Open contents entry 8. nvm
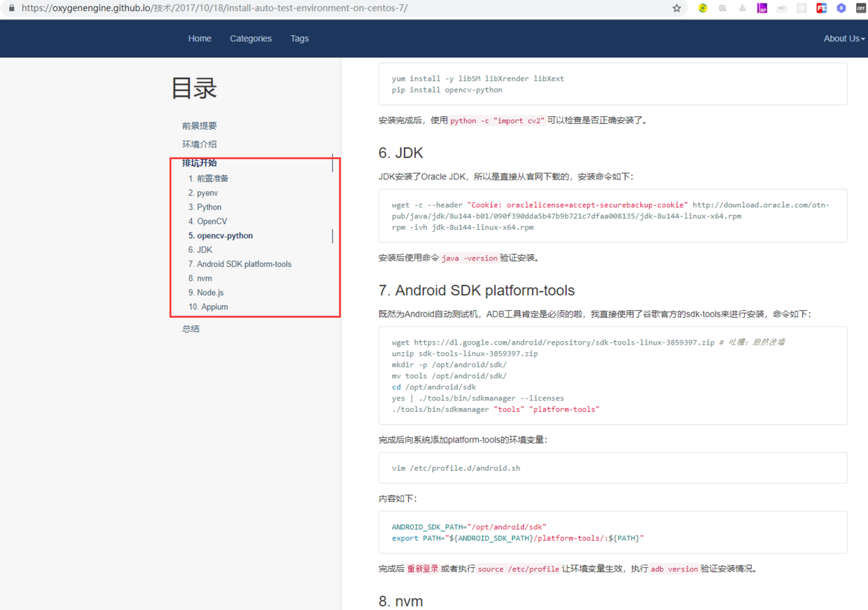The width and height of the screenshot is (868, 610). 199,279
